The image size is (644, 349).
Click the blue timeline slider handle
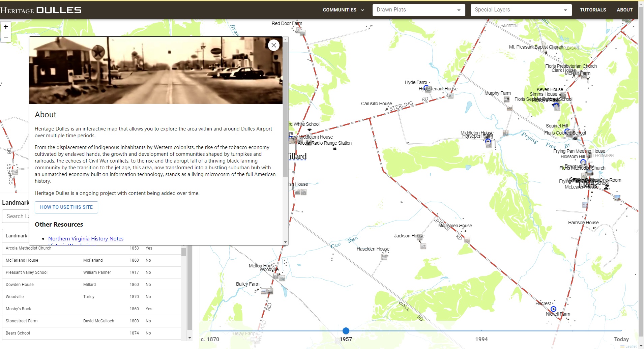click(x=346, y=331)
